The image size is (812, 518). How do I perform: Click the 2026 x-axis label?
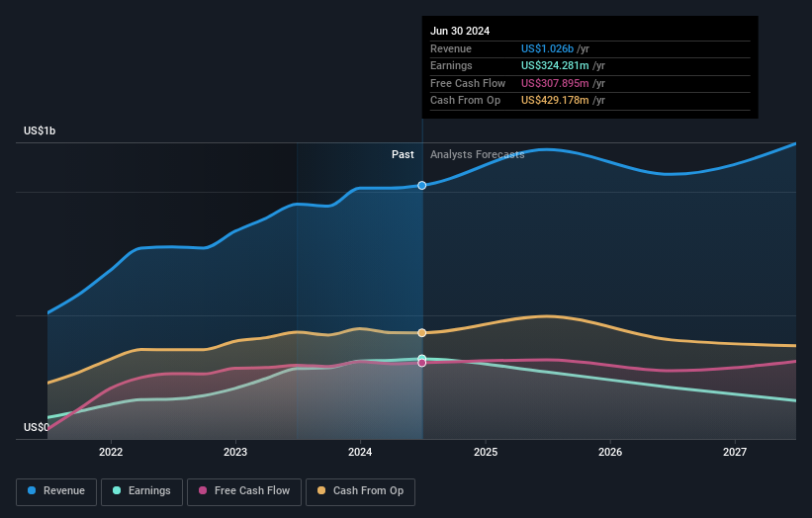point(610,453)
